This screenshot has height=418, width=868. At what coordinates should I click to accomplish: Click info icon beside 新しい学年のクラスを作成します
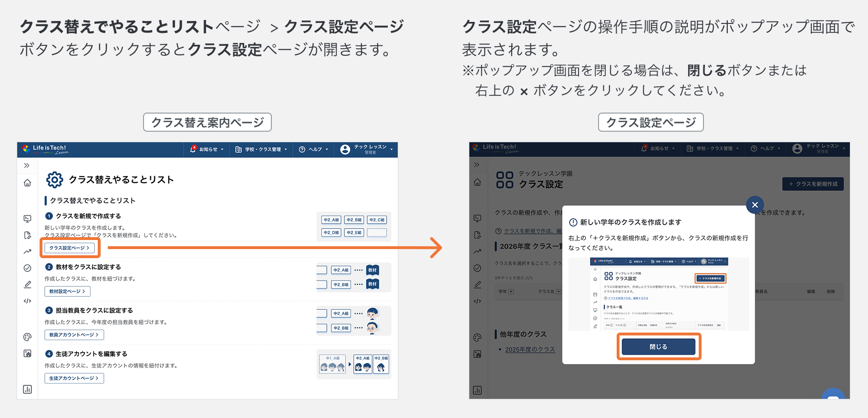[573, 222]
